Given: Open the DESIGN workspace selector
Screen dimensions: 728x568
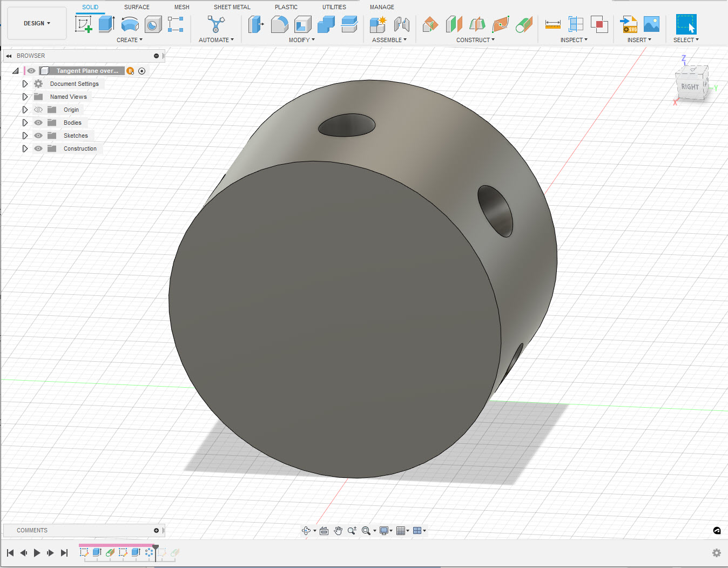Looking at the screenshot, I should [36, 23].
